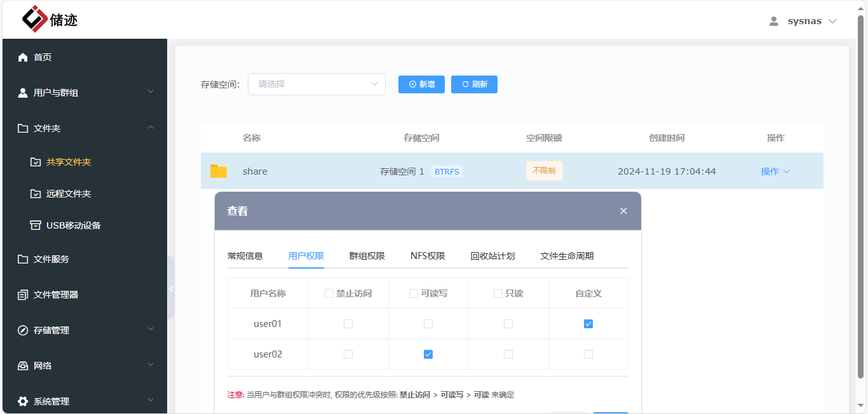Click the yellow folder icon beside share
Screen dimensions: 868x414
click(x=218, y=170)
